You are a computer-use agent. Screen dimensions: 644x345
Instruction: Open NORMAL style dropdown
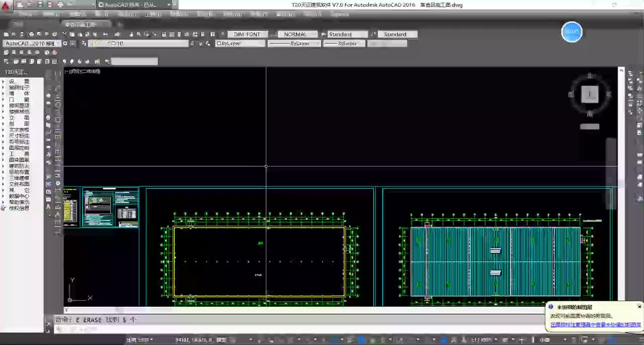click(298, 34)
